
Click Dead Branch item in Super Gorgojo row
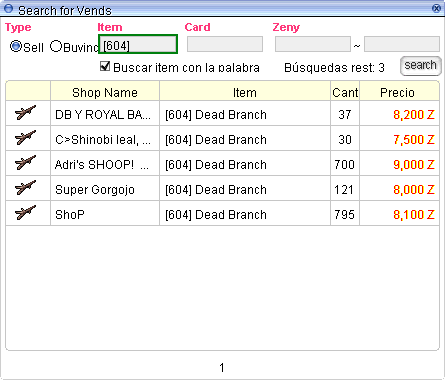pyautogui.click(x=216, y=190)
